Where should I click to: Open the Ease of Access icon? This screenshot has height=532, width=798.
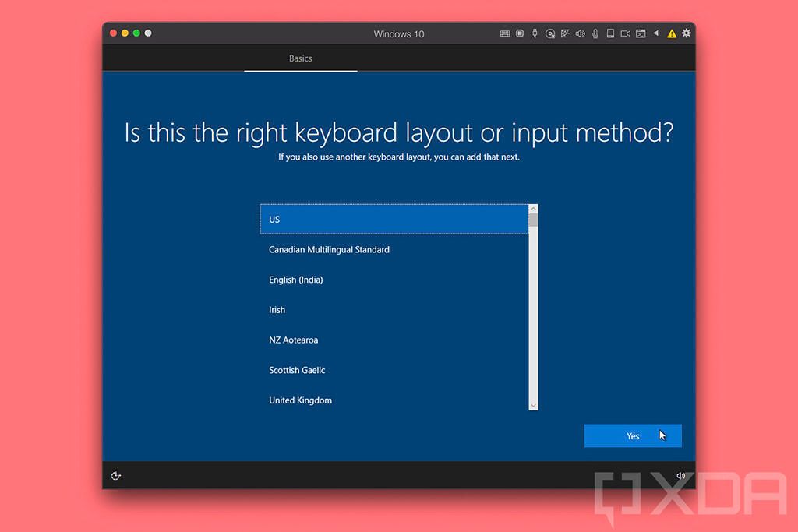click(116, 475)
